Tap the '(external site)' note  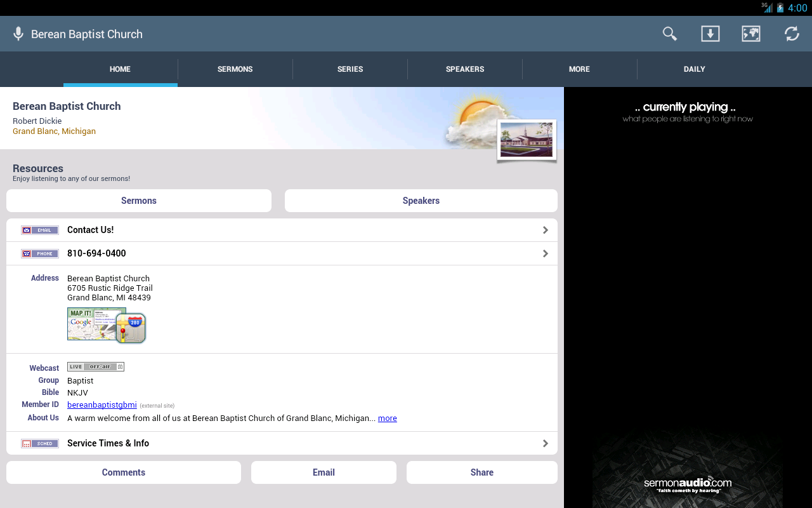[x=157, y=406]
